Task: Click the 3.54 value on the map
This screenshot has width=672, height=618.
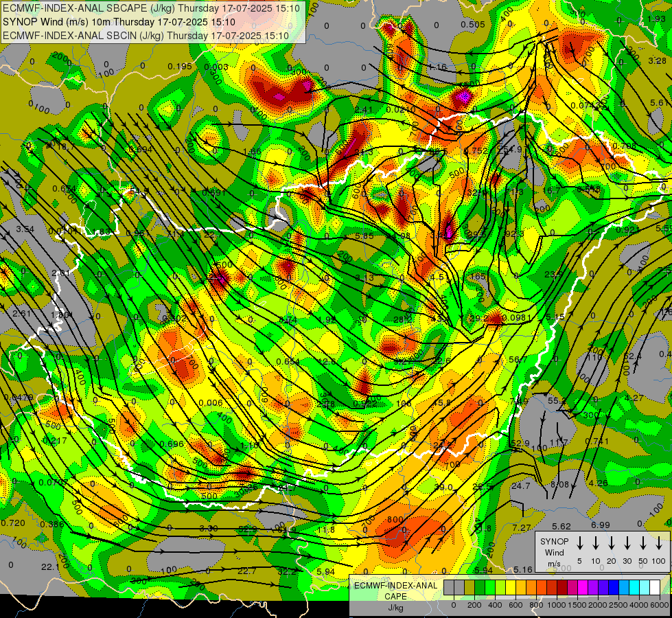Action: [25, 229]
